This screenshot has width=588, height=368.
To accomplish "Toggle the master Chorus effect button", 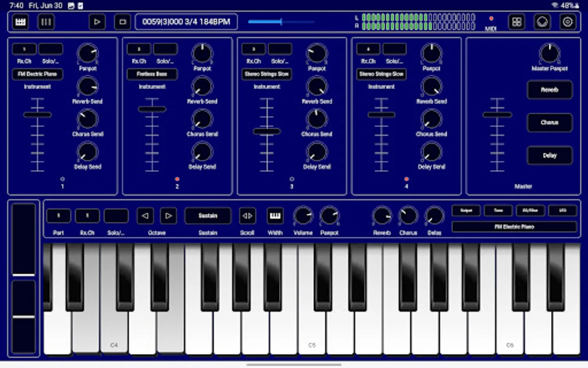I will 550,122.
